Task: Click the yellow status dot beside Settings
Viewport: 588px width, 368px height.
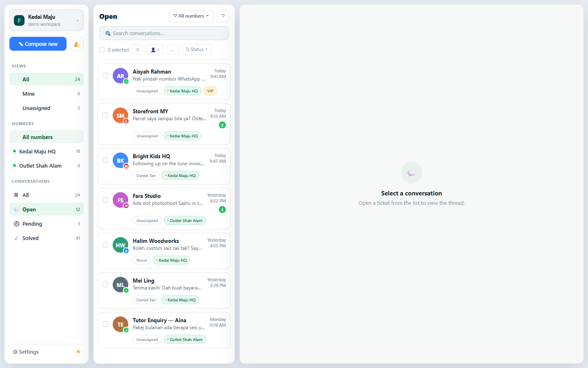Action: click(x=78, y=352)
